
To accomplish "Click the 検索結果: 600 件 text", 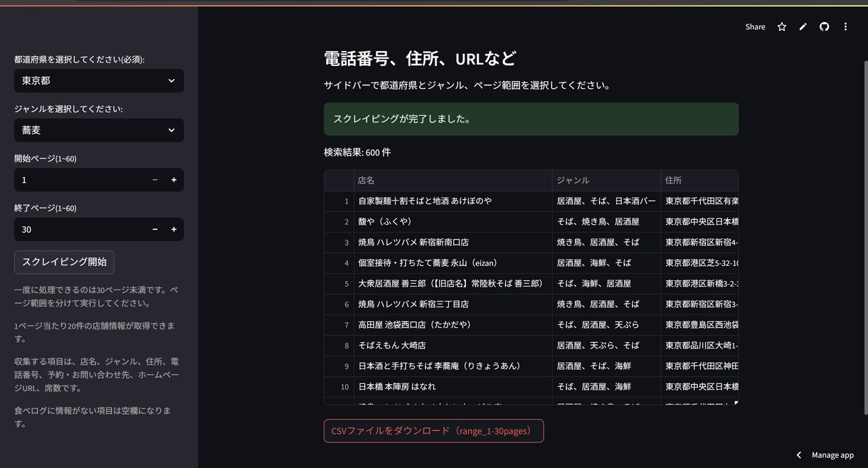I will 357,152.
